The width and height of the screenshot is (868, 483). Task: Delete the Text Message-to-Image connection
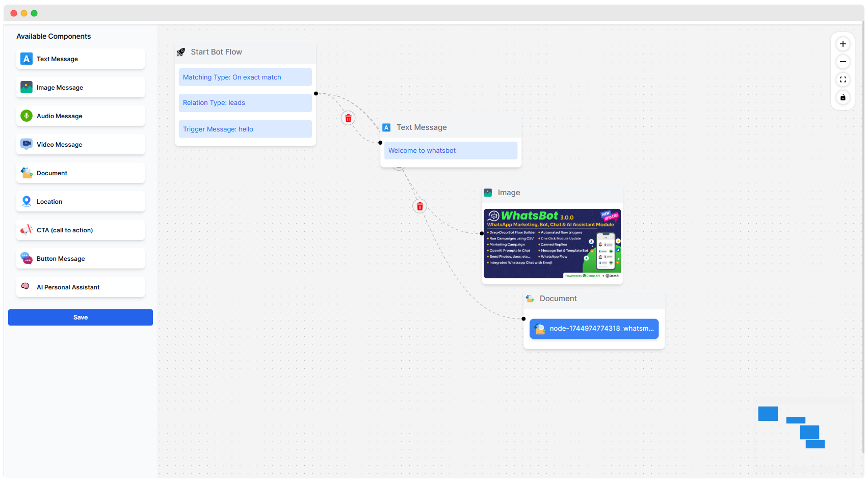click(x=419, y=206)
